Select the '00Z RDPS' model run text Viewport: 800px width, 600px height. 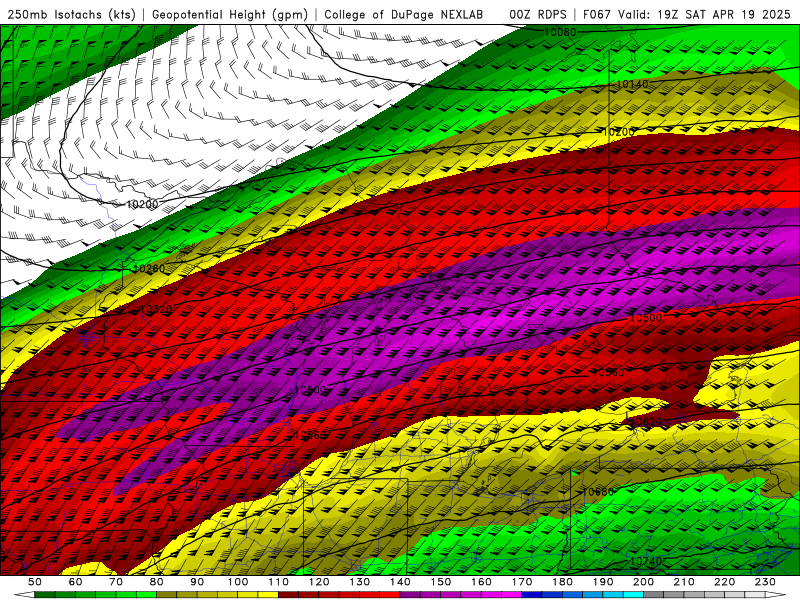click(538, 15)
